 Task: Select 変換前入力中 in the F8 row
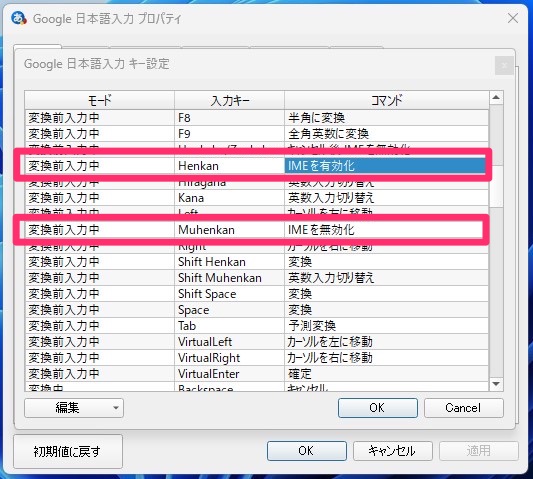[100, 118]
